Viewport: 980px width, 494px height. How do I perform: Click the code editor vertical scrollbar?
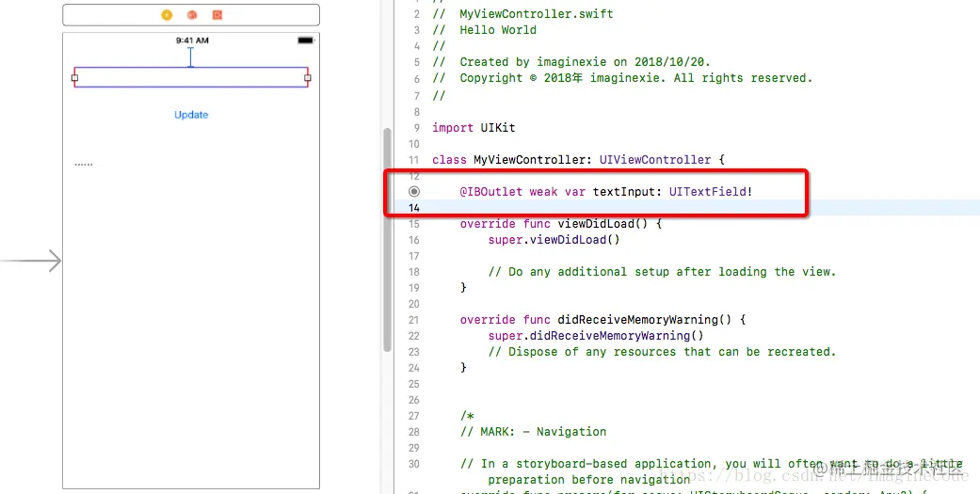388,239
